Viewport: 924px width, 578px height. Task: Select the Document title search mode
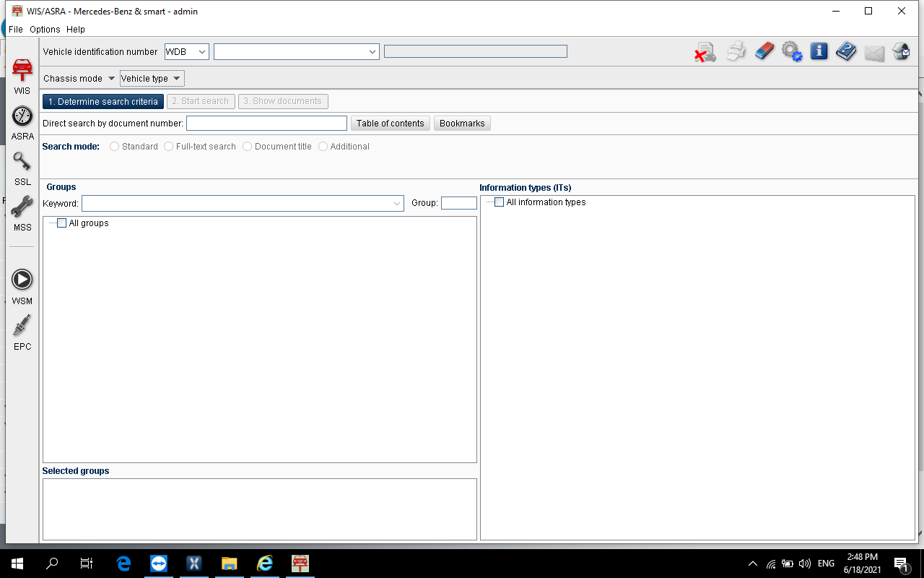[248, 147]
